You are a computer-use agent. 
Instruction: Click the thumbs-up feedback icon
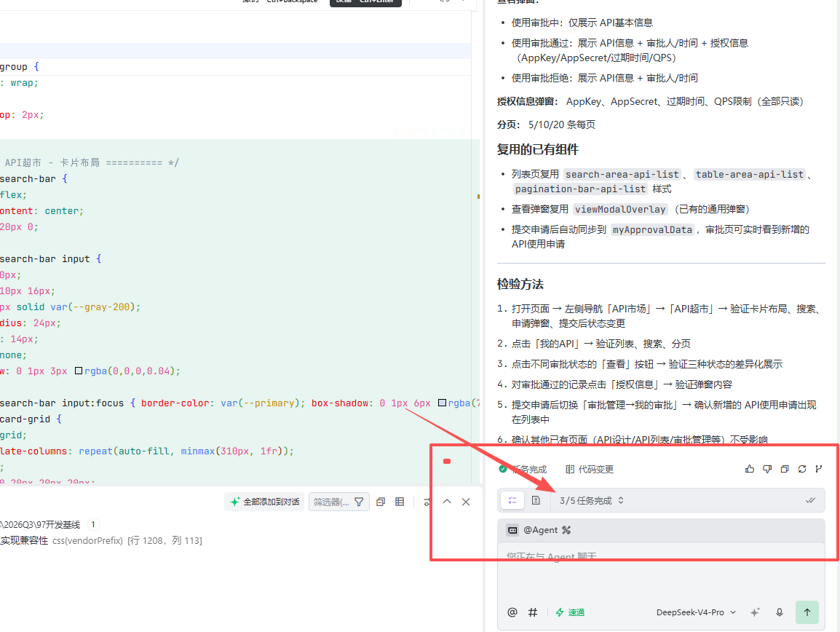click(x=750, y=469)
